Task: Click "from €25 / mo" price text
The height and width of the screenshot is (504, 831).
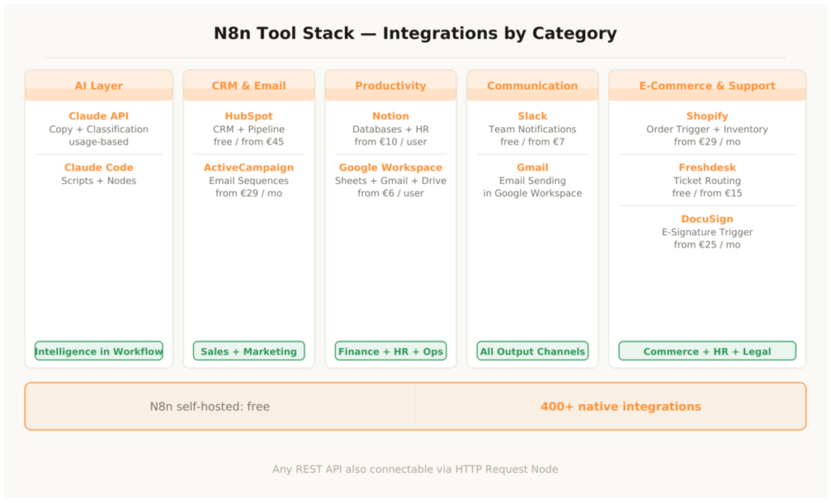Action: pos(707,245)
